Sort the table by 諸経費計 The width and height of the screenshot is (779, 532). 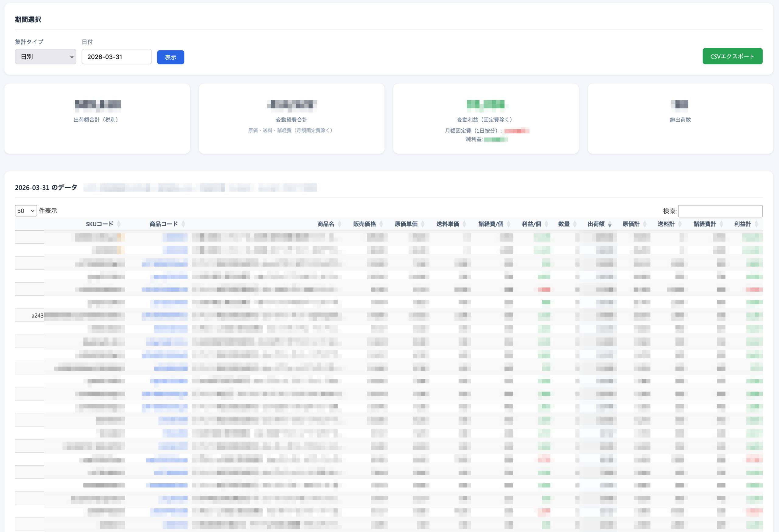tap(704, 224)
